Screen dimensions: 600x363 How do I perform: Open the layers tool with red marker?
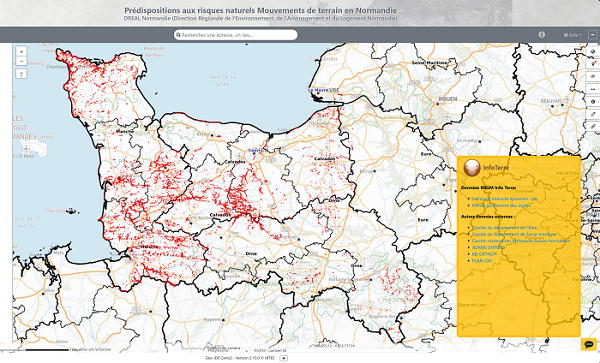tap(593, 63)
